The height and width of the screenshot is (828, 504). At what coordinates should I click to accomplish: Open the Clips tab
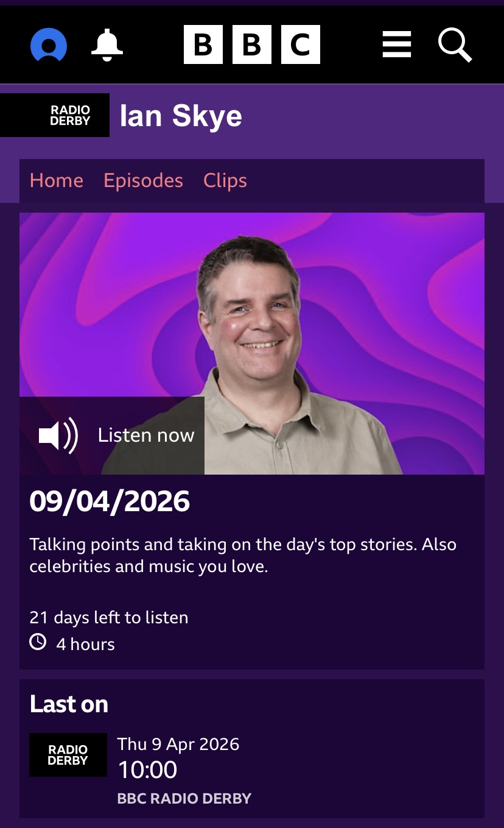point(225,180)
